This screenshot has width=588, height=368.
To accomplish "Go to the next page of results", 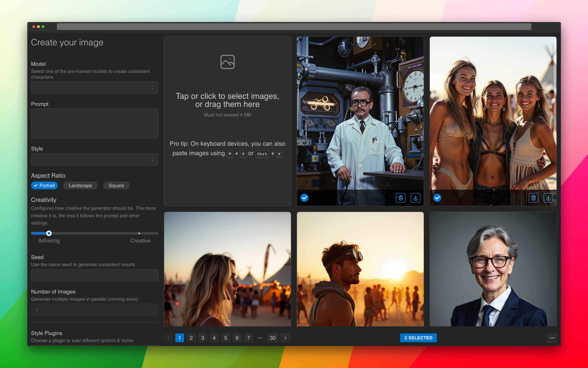I will pyautogui.click(x=285, y=338).
